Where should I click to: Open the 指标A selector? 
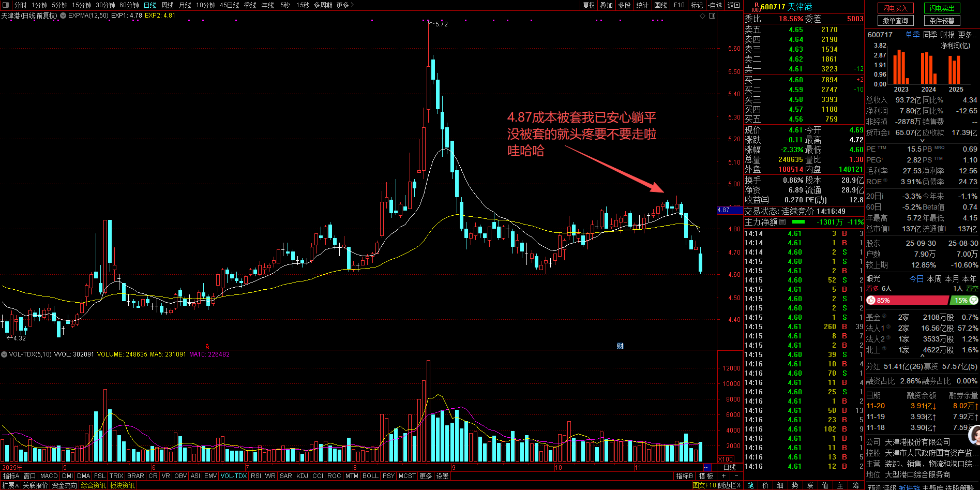tap(11, 476)
